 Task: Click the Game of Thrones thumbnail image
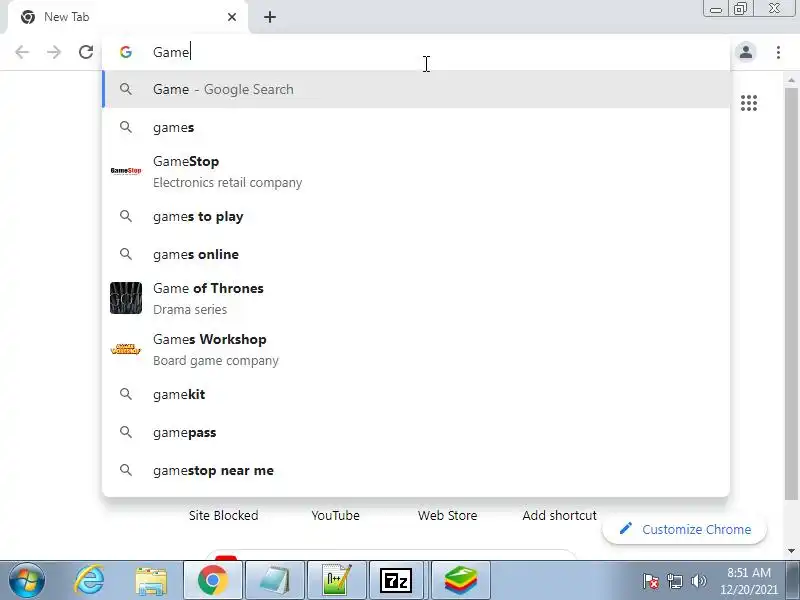pos(126,298)
